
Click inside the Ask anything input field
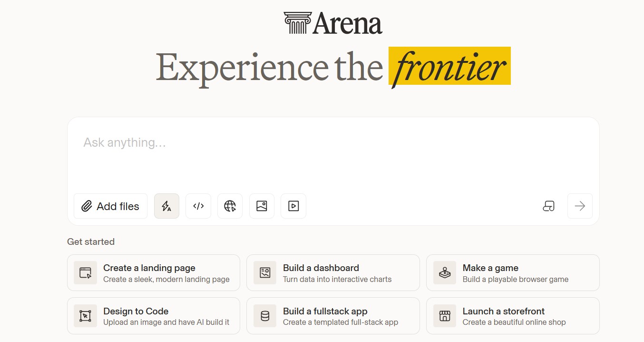[333, 155]
